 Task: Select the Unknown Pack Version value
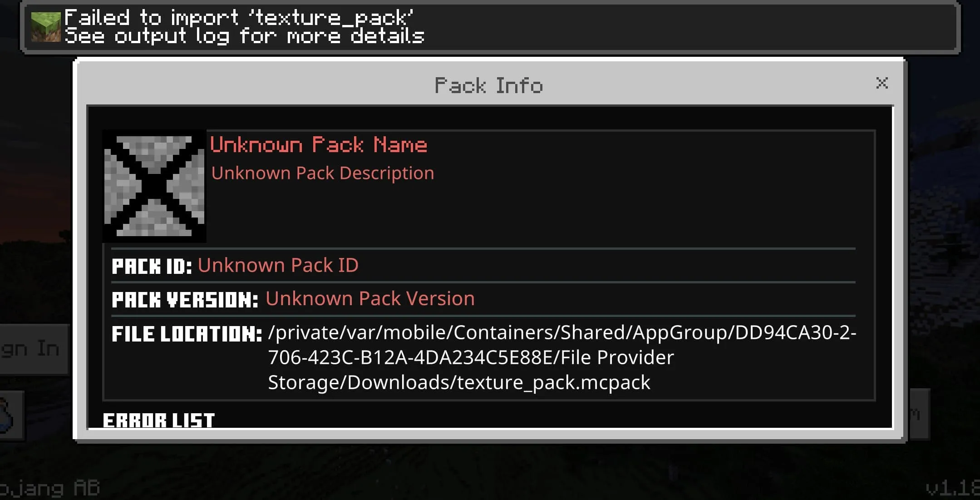click(370, 299)
